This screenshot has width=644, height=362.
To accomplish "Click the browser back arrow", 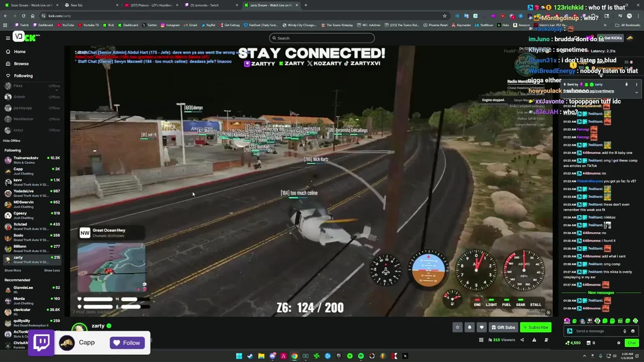I will (6, 16).
